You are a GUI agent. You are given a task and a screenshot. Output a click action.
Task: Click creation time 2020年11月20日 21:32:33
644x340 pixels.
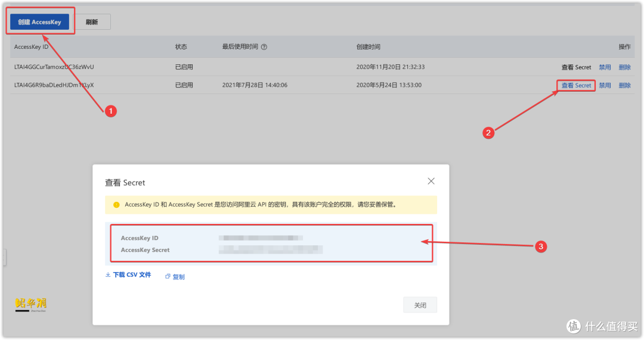[390, 67]
